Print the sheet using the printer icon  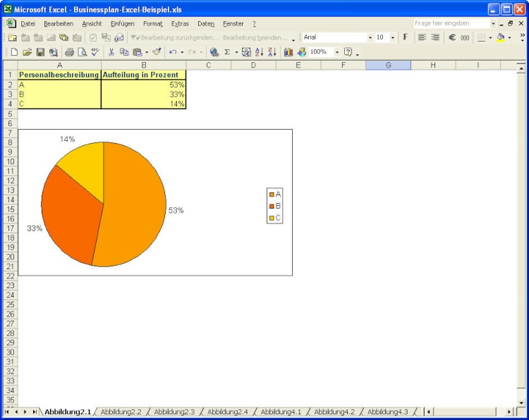coord(70,52)
